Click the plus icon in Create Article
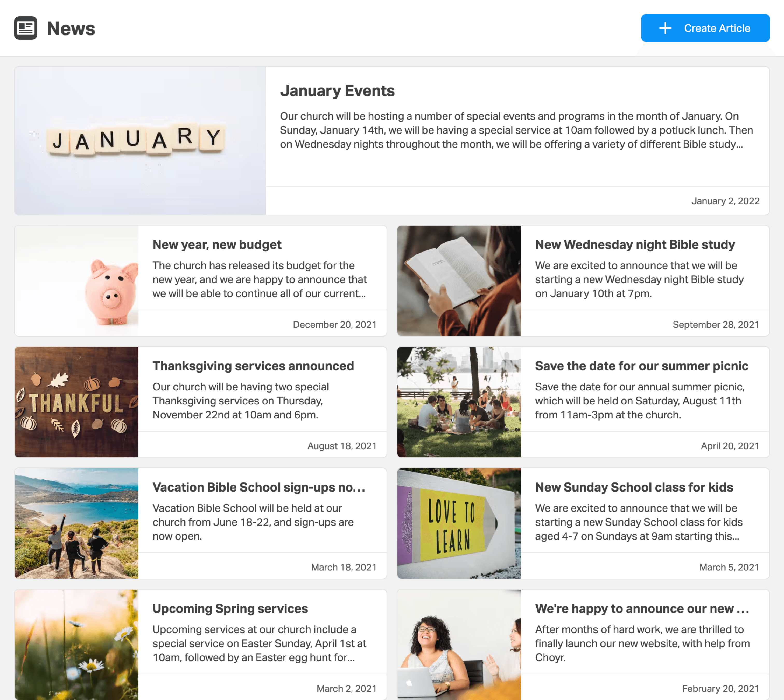Image resolution: width=784 pixels, height=700 pixels. coord(665,28)
